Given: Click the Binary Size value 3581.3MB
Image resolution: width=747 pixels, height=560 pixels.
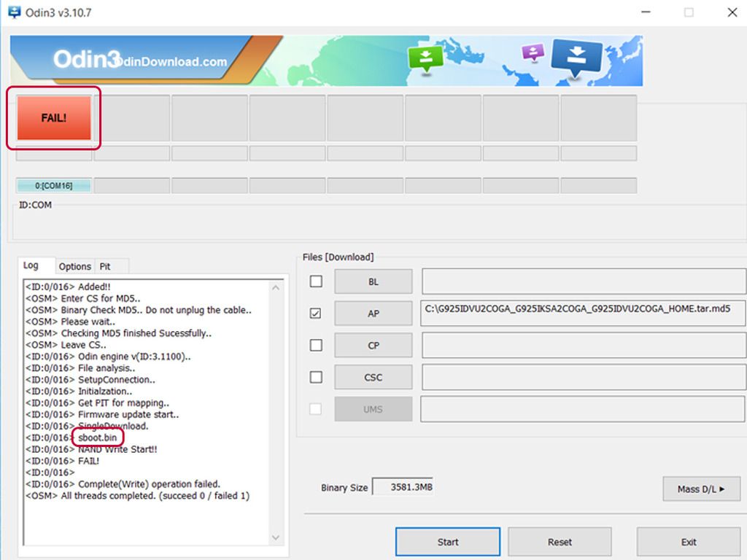Looking at the screenshot, I should 403,487.
